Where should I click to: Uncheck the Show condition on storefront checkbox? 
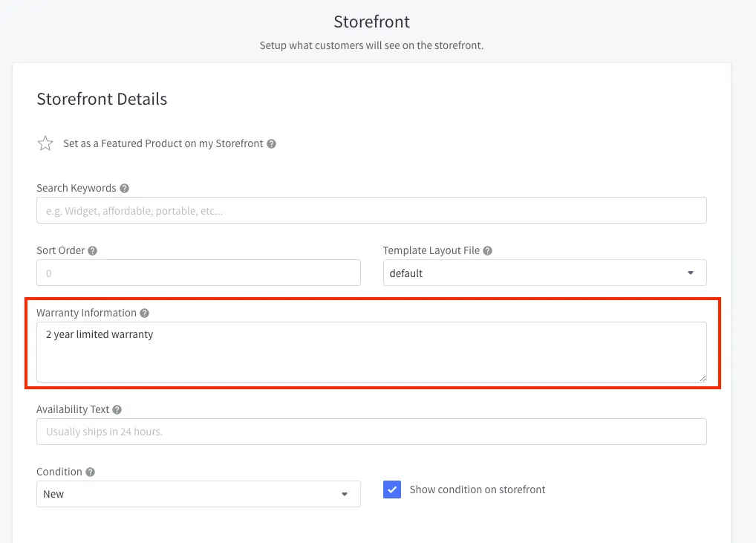pyautogui.click(x=392, y=490)
